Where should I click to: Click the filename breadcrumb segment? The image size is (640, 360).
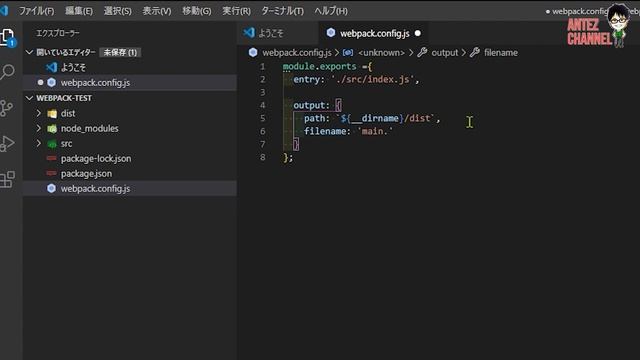(501, 53)
